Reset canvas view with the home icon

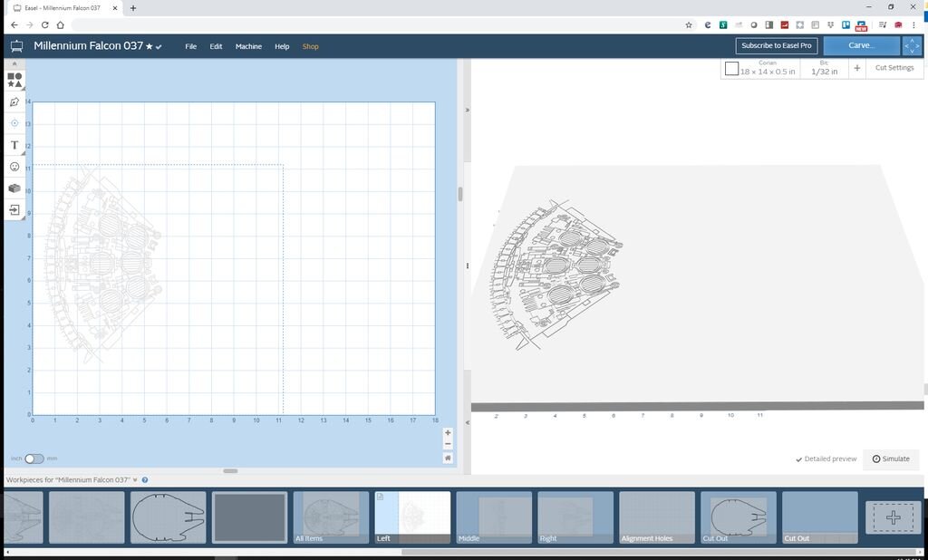pyautogui.click(x=448, y=458)
